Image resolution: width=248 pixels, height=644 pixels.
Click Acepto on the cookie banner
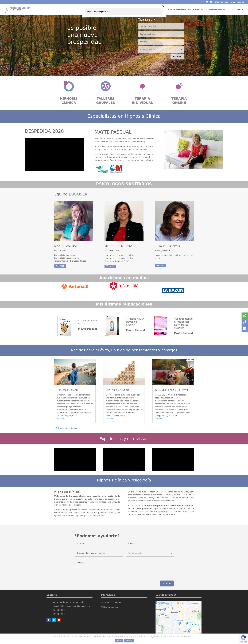[119, 641]
